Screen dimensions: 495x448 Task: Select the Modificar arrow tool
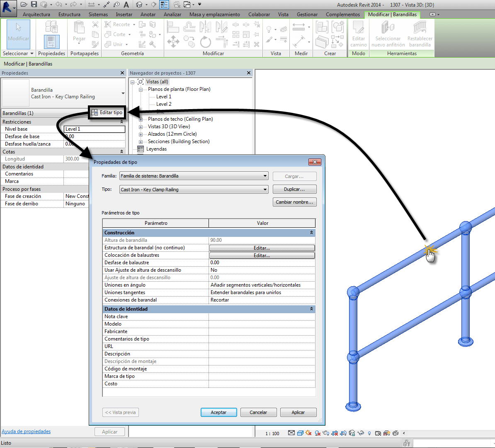tap(18, 34)
